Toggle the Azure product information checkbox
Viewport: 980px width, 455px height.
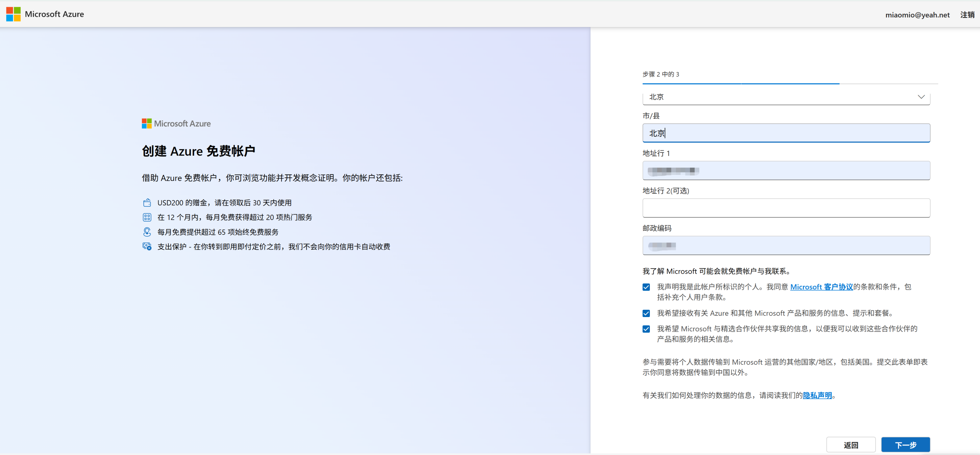click(646, 314)
